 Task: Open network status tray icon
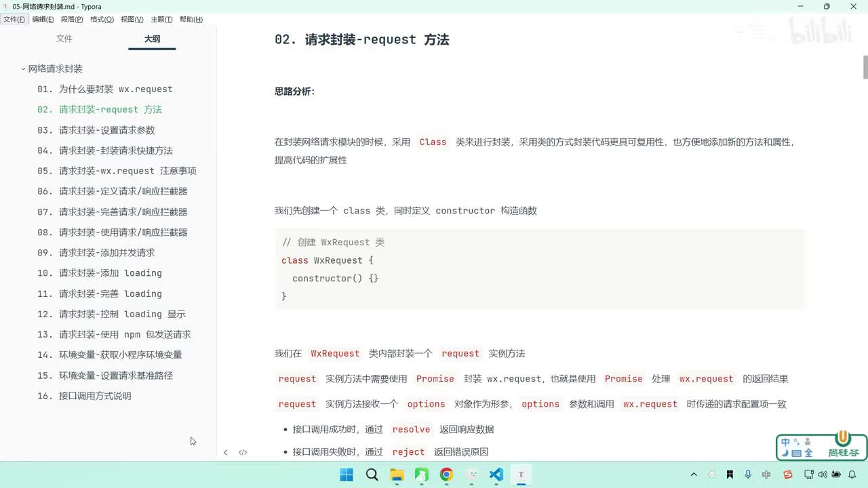click(x=809, y=474)
